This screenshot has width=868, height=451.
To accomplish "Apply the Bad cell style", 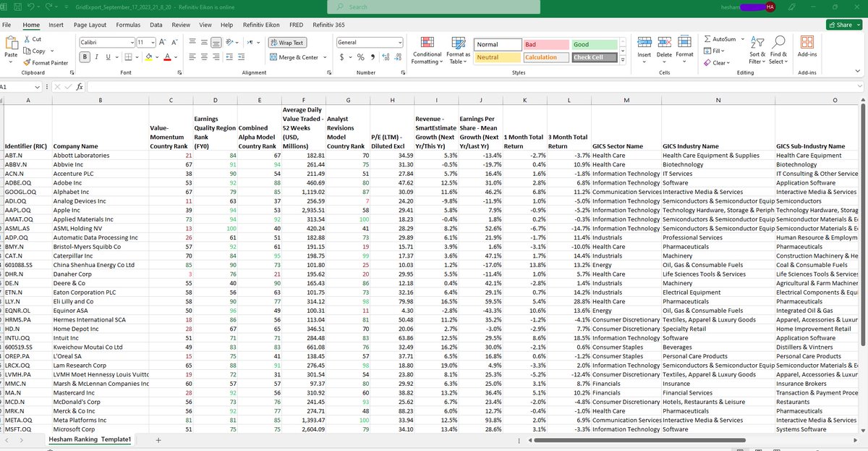I will (545, 44).
